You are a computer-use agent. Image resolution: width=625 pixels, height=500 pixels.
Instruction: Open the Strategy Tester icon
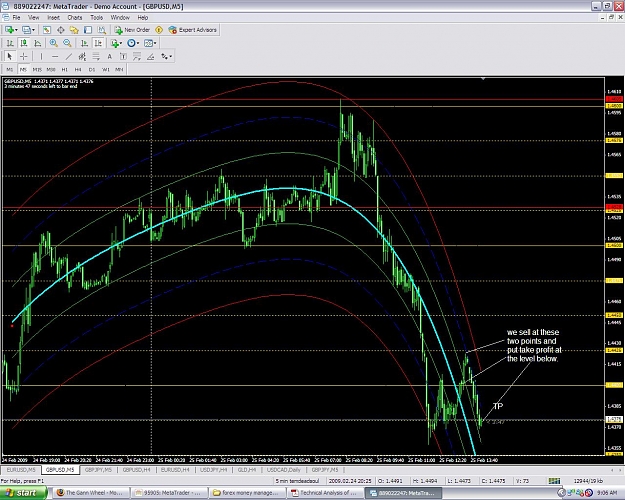tap(102, 30)
